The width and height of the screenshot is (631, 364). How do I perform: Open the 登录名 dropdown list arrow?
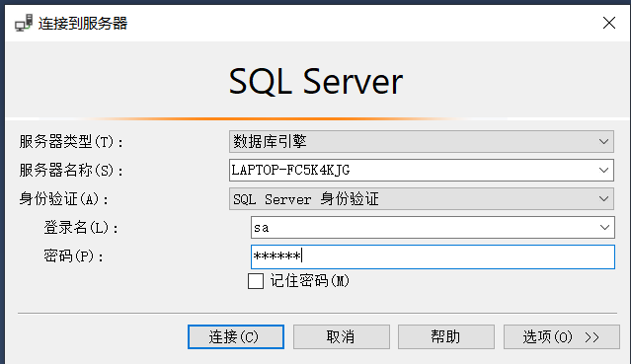click(x=604, y=228)
